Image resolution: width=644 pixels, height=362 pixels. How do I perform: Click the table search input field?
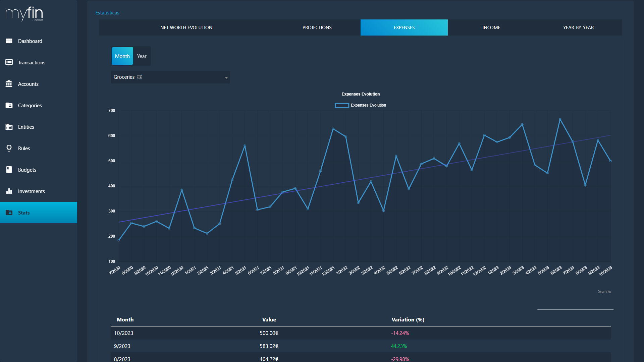pyautogui.click(x=575, y=303)
